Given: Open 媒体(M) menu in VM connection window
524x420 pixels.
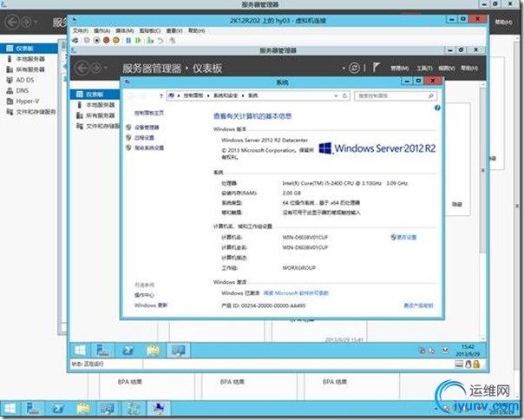Looking at the screenshot, I should click(x=125, y=30).
